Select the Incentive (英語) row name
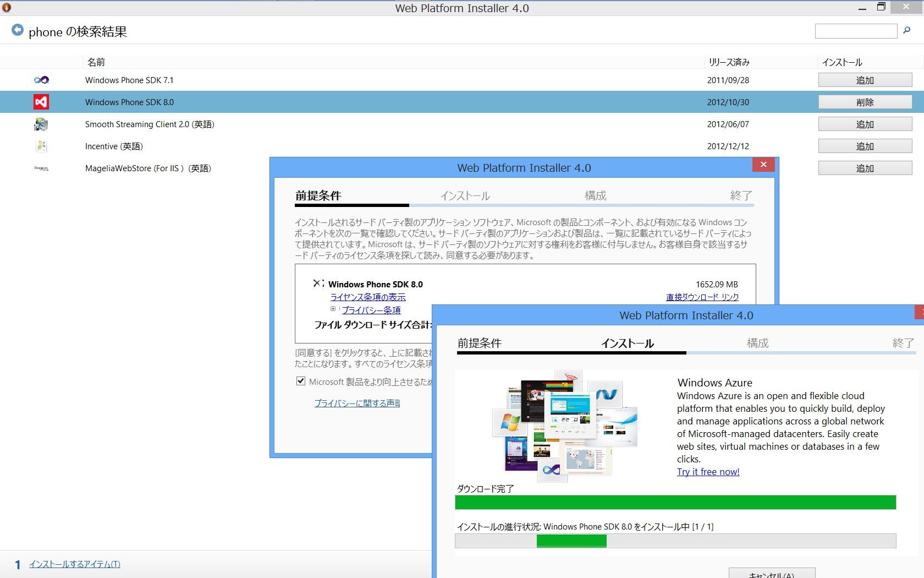 coord(114,146)
